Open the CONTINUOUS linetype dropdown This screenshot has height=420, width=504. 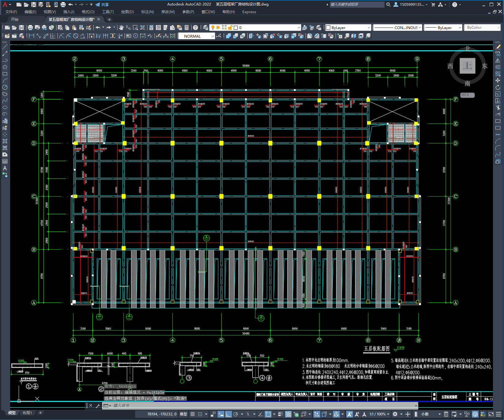[398, 28]
